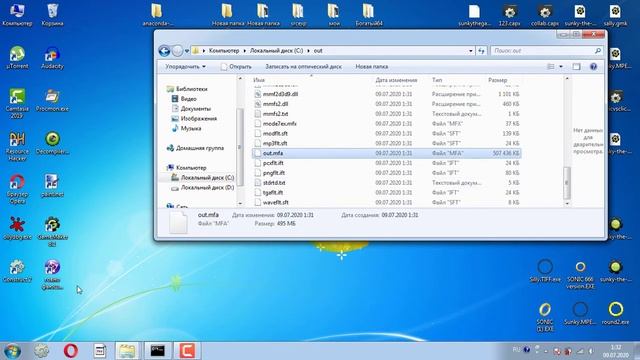Click Компьютер in the address breadcrumb
This screenshot has width=640, height=360.
point(224,51)
